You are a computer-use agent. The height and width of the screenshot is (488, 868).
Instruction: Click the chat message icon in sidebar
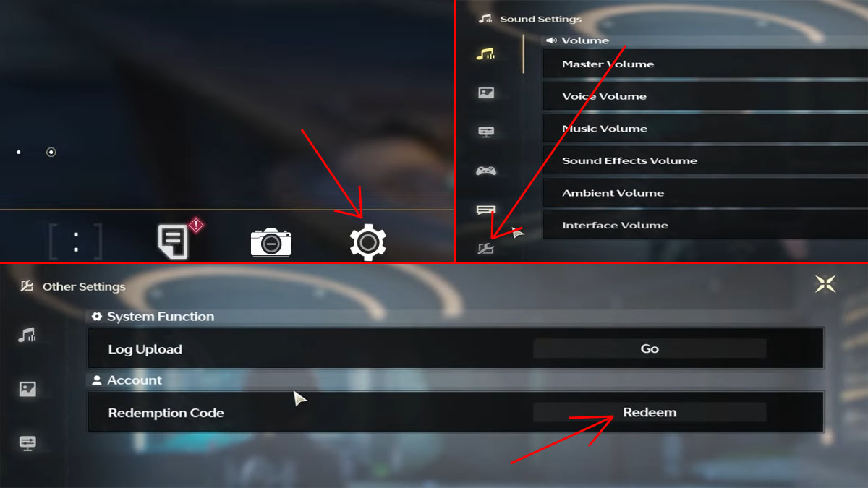click(x=486, y=210)
